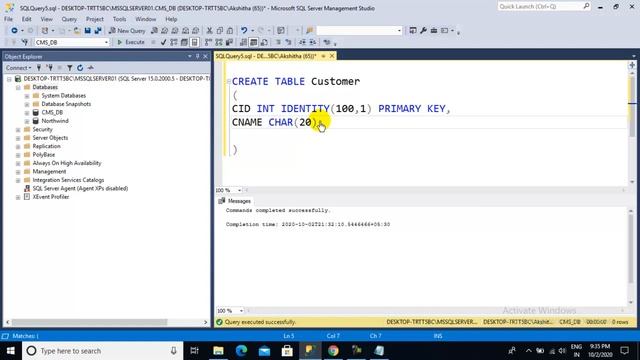Click the Refresh icon in Object Explorer

click(x=80, y=68)
